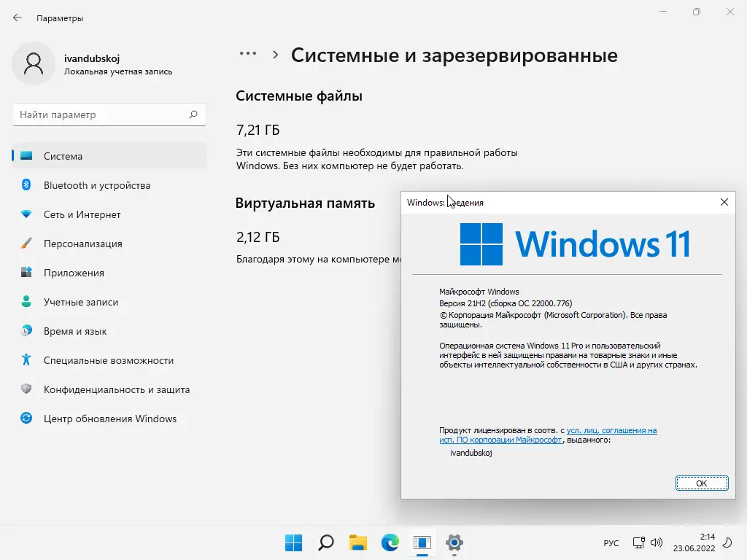Switch to the winver app on taskbar

point(422,542)
